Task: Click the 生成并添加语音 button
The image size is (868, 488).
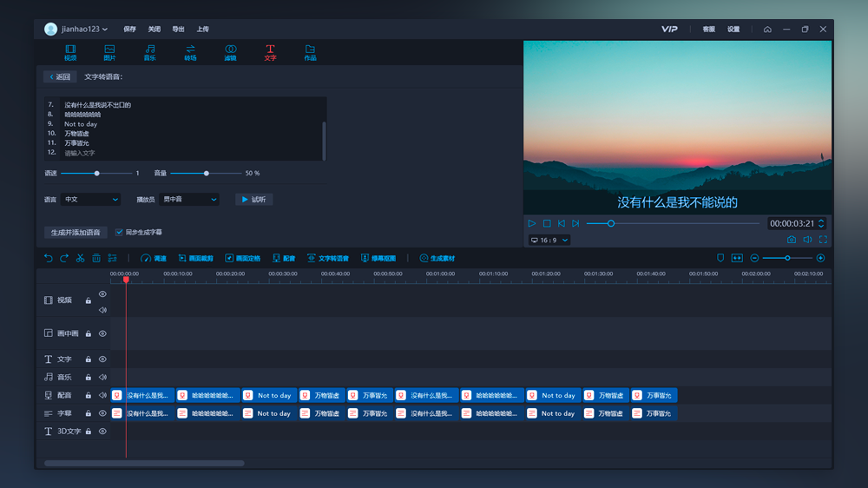Action: (x=76, y=232)
